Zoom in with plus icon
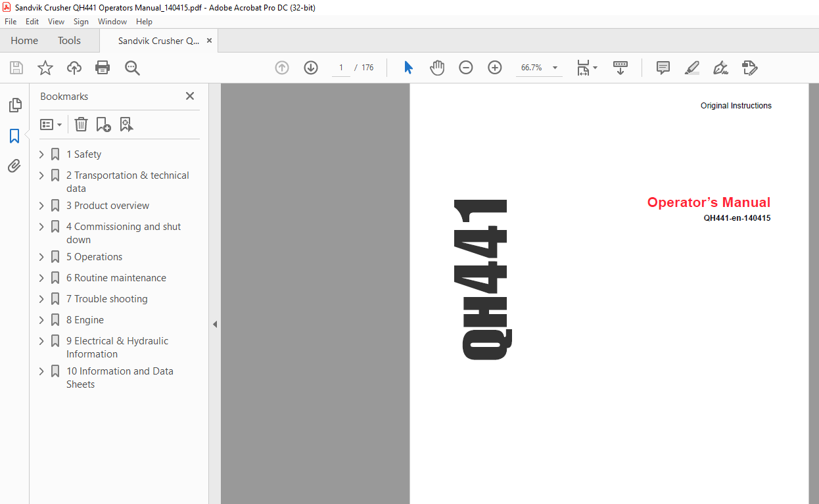Screen dimensions: 819x504 click(495, 68)
